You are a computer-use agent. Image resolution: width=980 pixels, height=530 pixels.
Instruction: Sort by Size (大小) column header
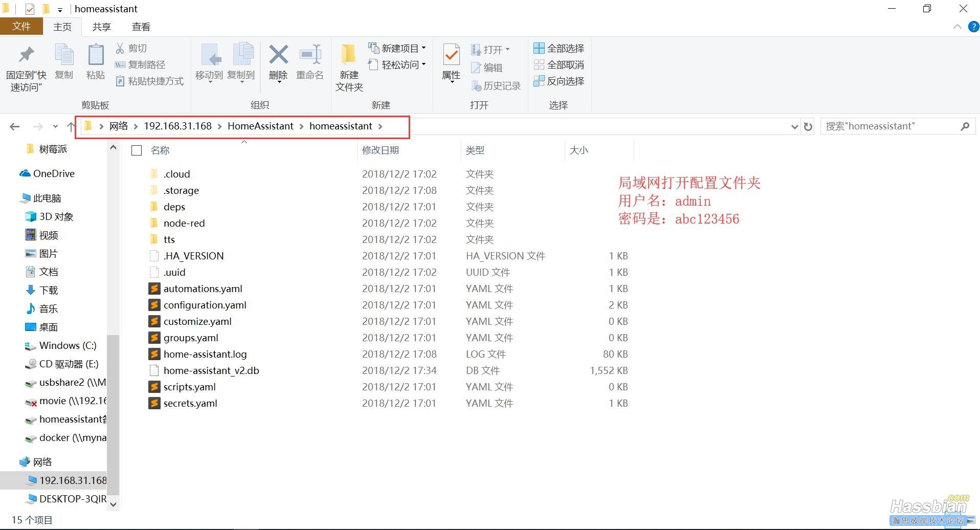coord(578,150)
